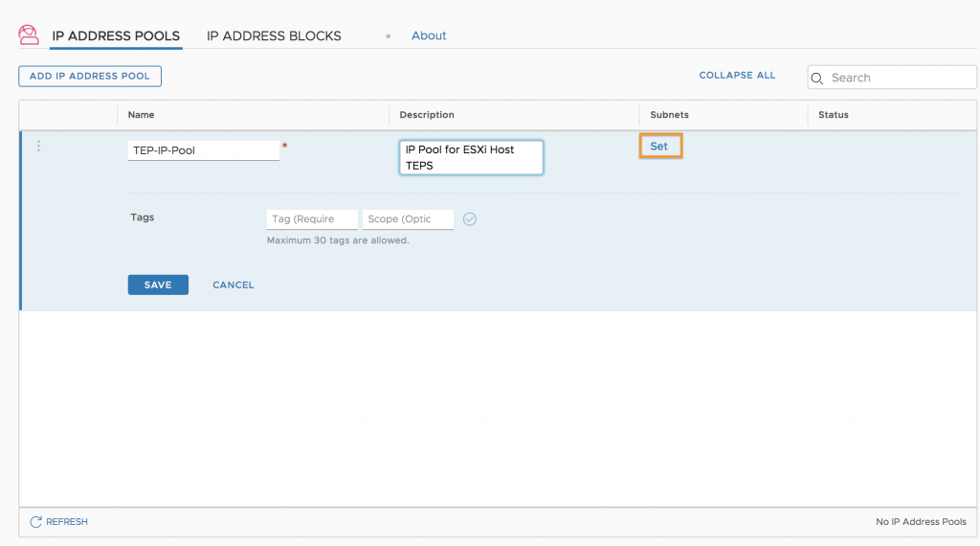Click the magnifier icon in Search

coord(817,79)
